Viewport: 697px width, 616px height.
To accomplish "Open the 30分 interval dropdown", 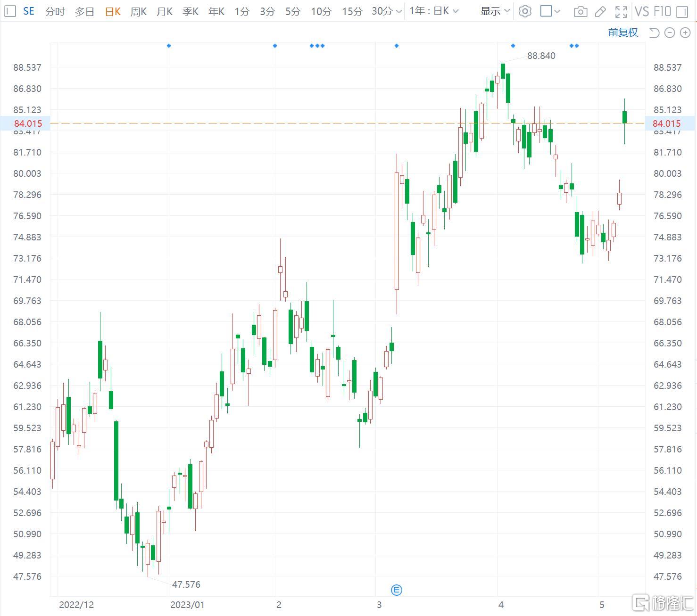I will point(387,11).
